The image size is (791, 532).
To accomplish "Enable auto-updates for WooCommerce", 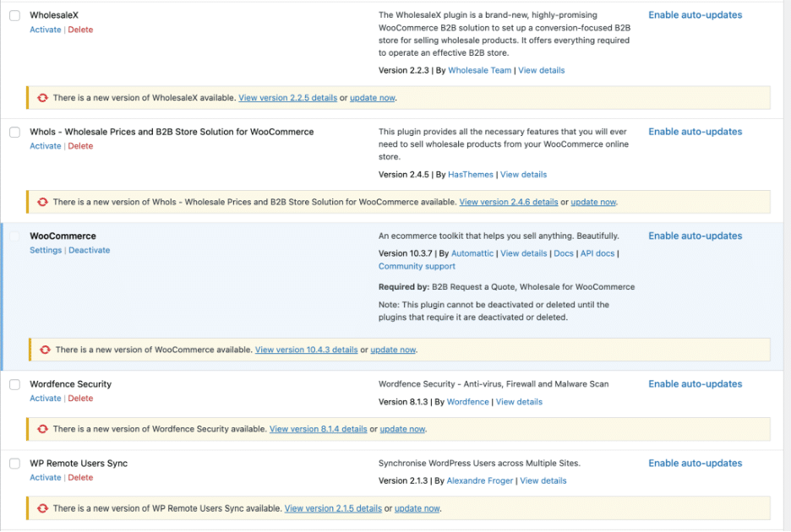I will pyautogui.click(x=695, y=236).
